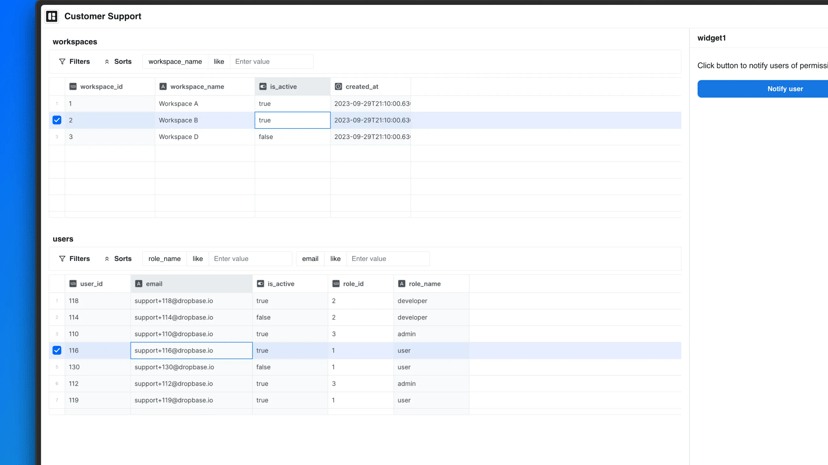Open the workspace_name filter 'like' operator
Viewport: 828px width, 465px height.
click(219, 62)
